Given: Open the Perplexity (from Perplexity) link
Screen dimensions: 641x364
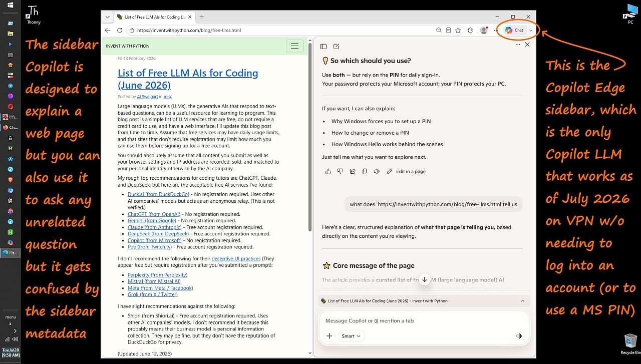Looking at the screenshot, I should pos(157,275).
